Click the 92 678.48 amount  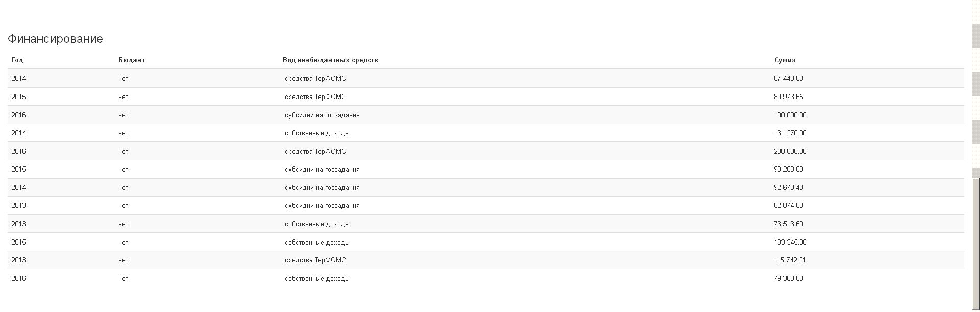point(788,187)
